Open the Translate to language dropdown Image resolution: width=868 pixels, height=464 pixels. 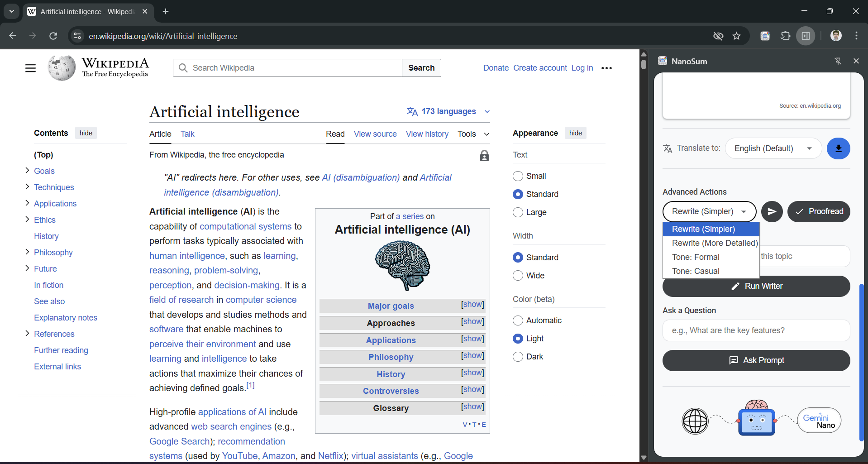pyautogui.click(x=773, y=148)
